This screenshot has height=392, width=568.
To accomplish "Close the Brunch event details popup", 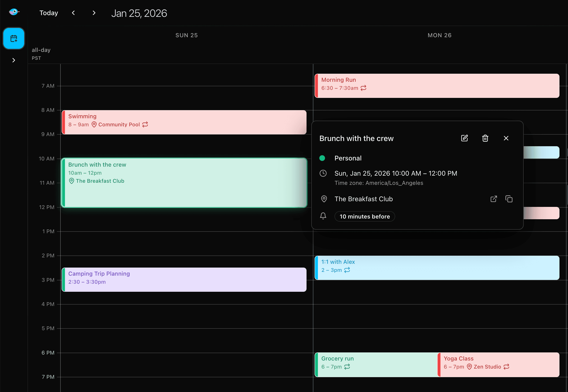I will [x=506, y=138].
